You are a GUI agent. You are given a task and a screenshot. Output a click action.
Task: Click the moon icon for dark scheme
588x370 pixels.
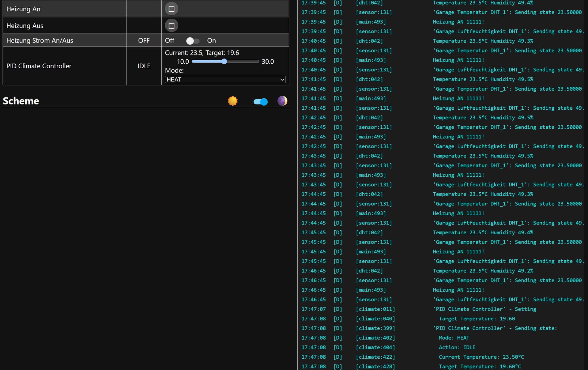click(282, 101)
